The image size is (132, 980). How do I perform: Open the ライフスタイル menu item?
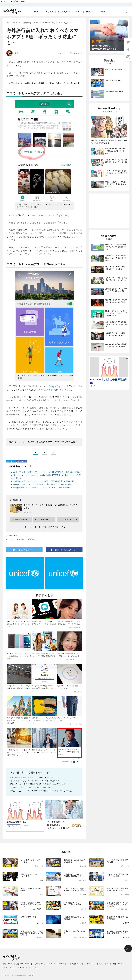(64, 12)
